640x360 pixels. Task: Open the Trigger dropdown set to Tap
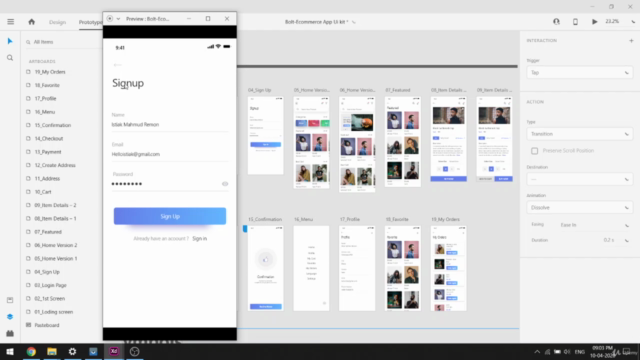pos(580,73)
